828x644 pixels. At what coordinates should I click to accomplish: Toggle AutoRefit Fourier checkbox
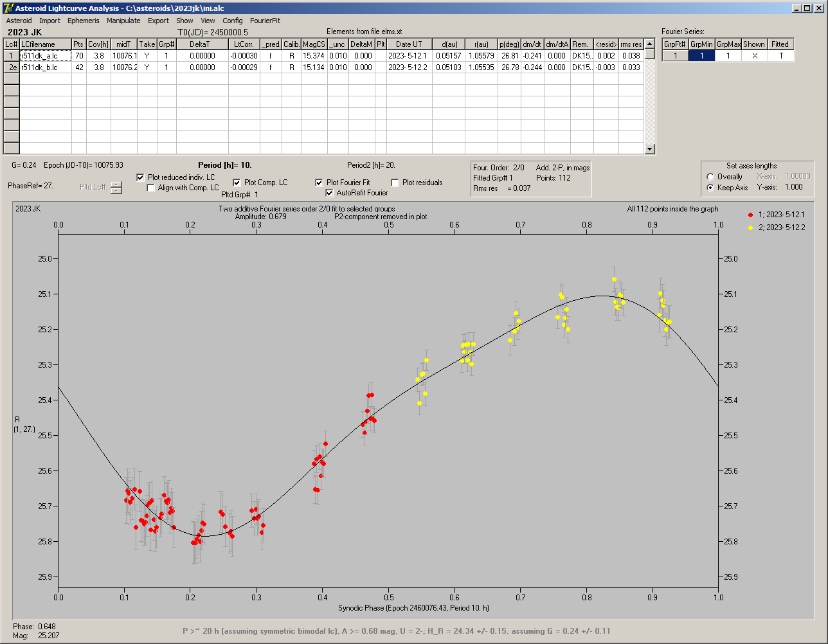point(329,193)
